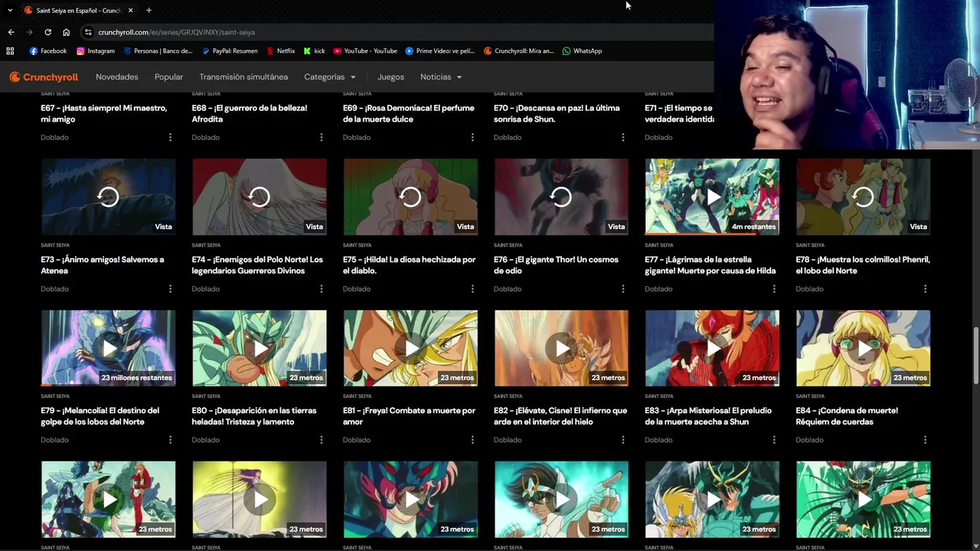This screenshot has height=551, width=980.
Task: Switch to Saint Seiya en Español tab
Action: 78,10
